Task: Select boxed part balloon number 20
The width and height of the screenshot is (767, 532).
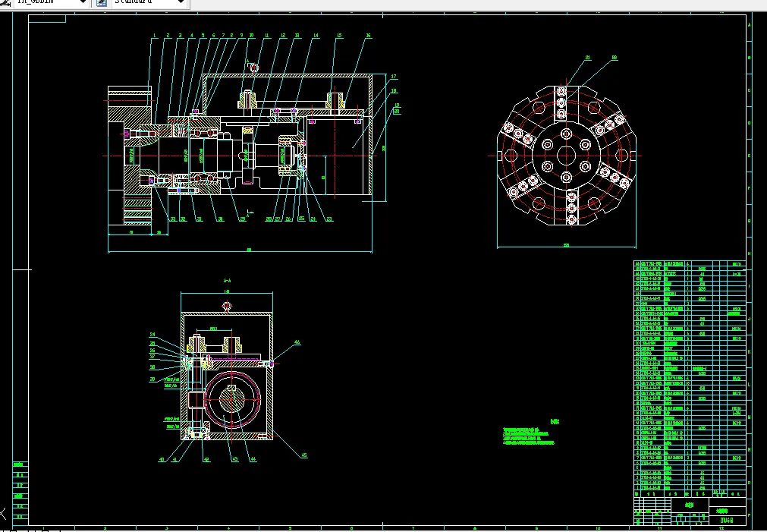Action: coord(397,112)
